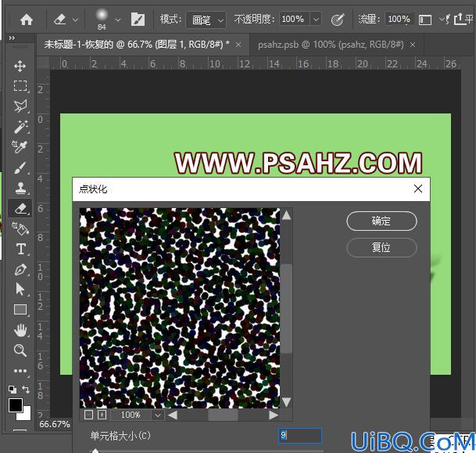Click the 确定 button
This screenshot has height=453, width=476.
click(x=381, y=221)
